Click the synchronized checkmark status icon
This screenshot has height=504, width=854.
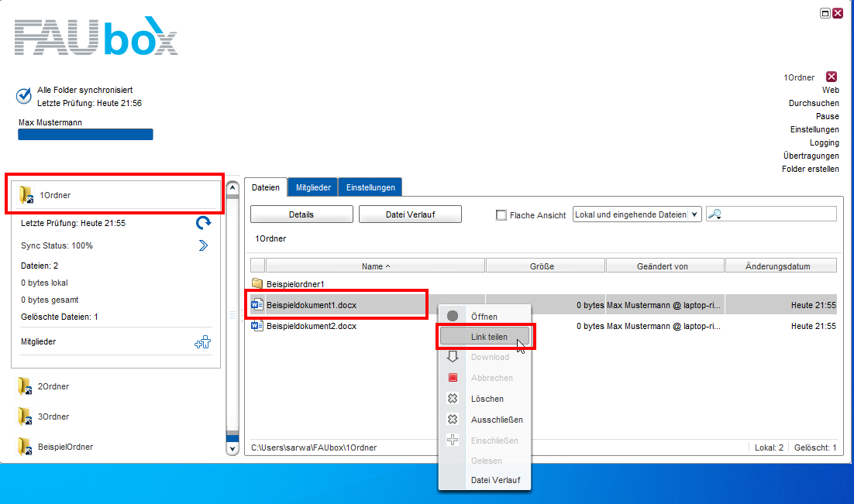23,96
